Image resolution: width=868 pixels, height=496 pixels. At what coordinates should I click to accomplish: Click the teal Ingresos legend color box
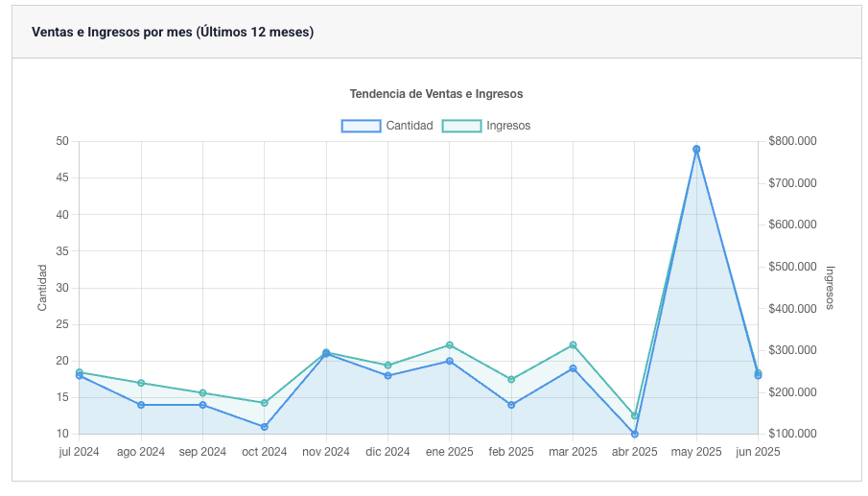pos(461,126)
